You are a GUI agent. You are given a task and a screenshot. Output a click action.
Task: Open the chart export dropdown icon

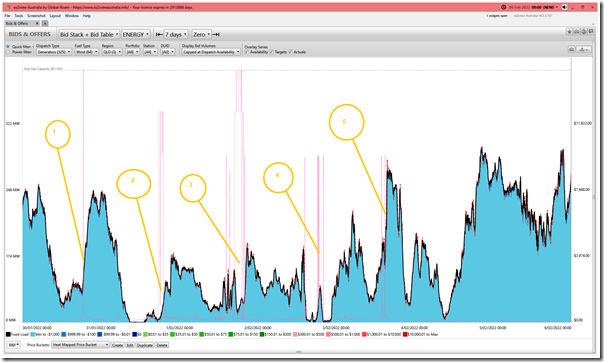(584, 49)
